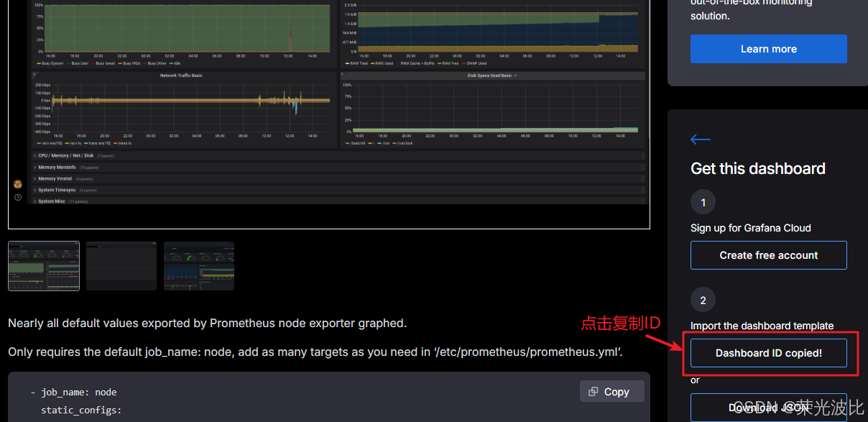Copy the code snippet with Copy button

[x=611, y=391]
